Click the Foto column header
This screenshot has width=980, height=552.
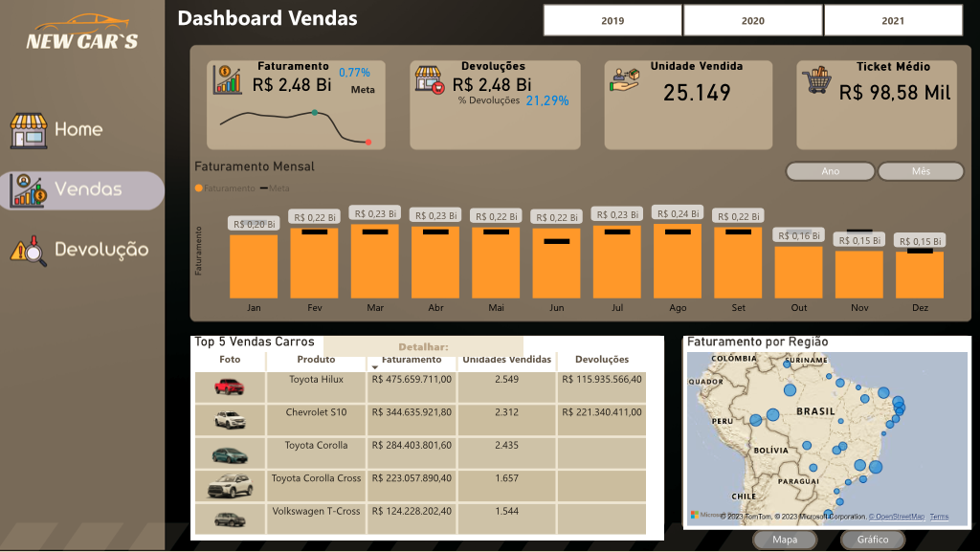230,360
